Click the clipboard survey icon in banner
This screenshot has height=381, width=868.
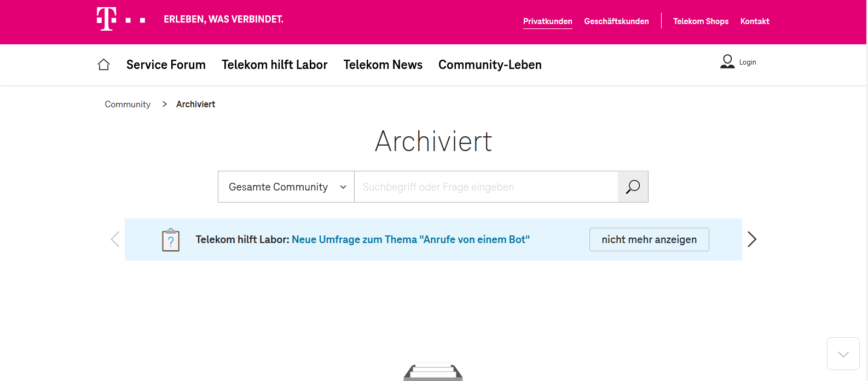click(x=171, y=240)
